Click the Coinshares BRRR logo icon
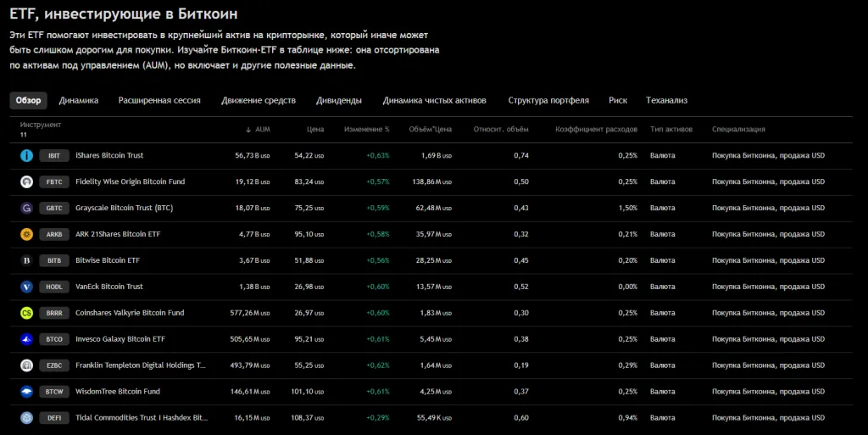 click(x=26, y=313)
